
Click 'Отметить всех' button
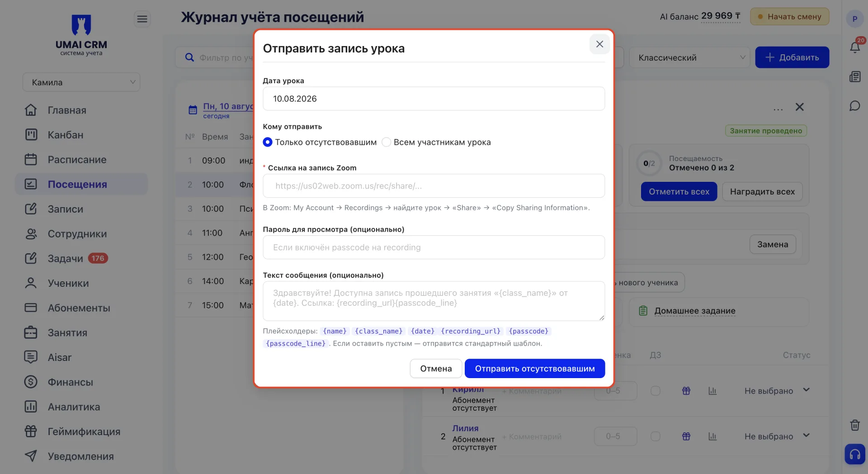679,192
